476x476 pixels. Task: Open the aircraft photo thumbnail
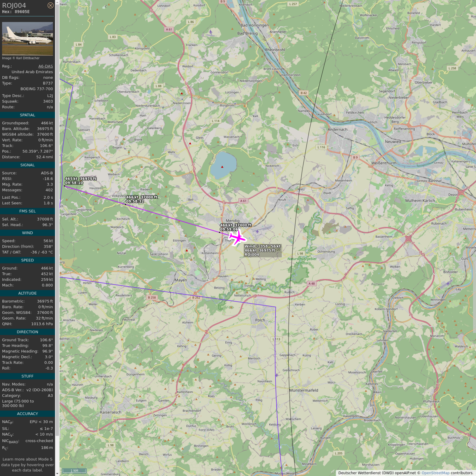click(27, 39)
